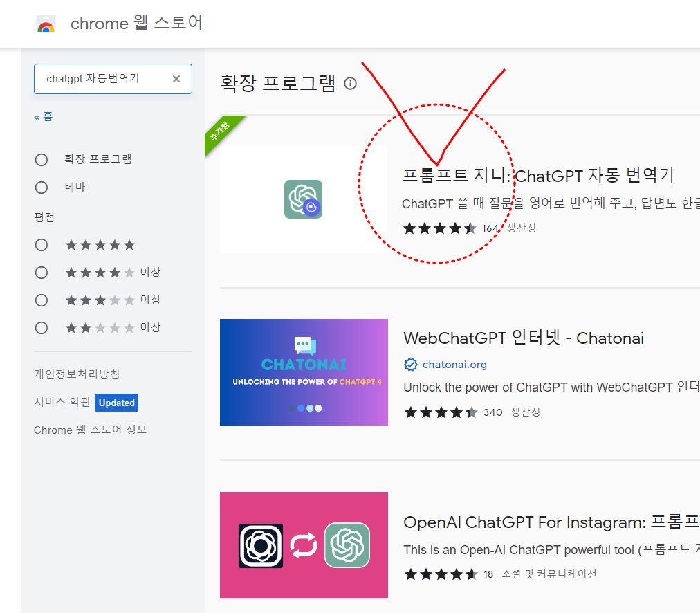Click This is an Open-AI ChatGPT description

coord(551,549)
